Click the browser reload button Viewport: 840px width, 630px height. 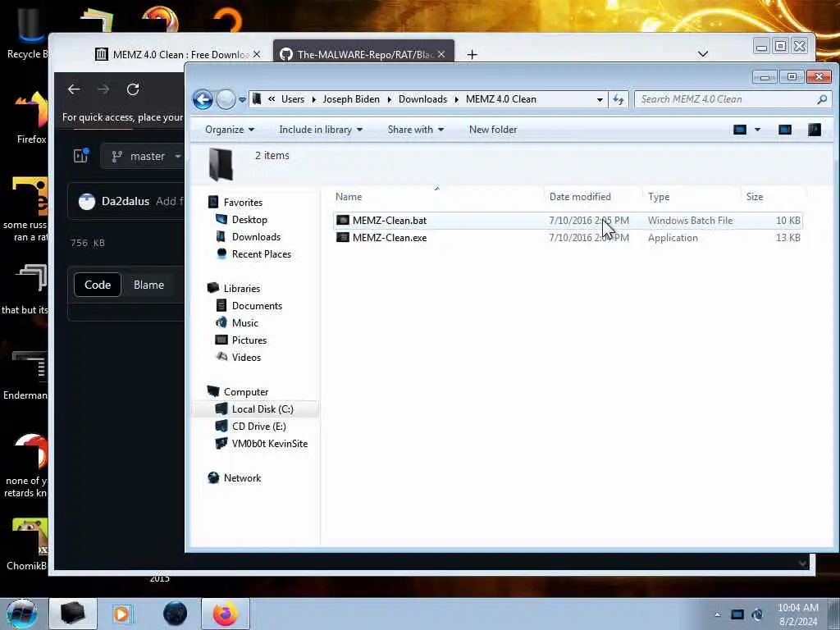133,89
